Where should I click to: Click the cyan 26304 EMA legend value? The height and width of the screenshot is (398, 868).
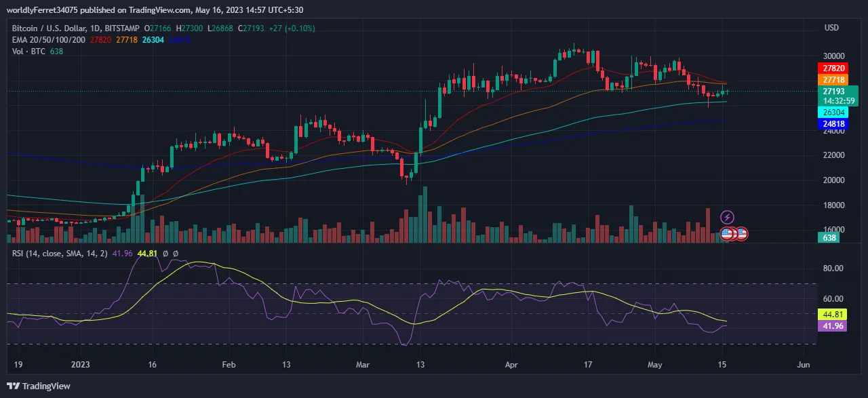tap(153, 40)
